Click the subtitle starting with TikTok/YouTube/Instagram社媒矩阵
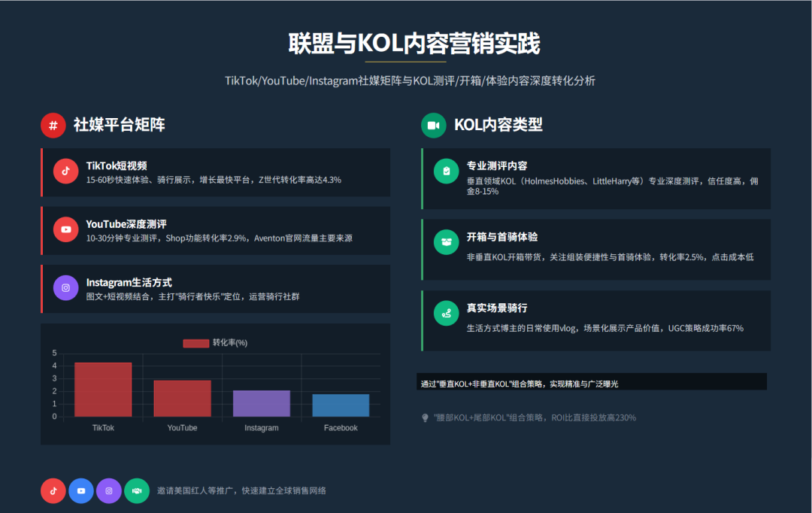This screenshot has width=812, height=513. click(x=411, y=80)
